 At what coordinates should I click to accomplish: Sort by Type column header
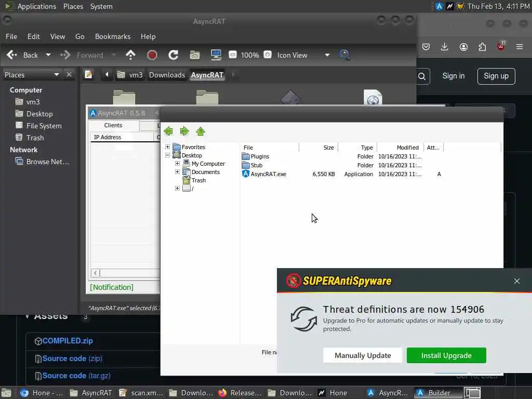357,148
